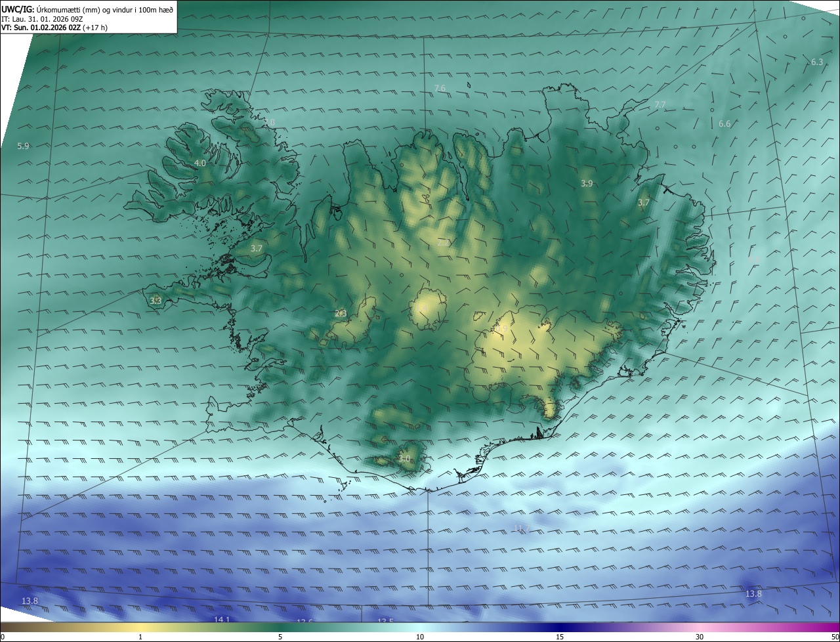Viewport: 840px width, 642px height.
Task: Click the 11.7 value label over the sea
Action: click(521, 528)
